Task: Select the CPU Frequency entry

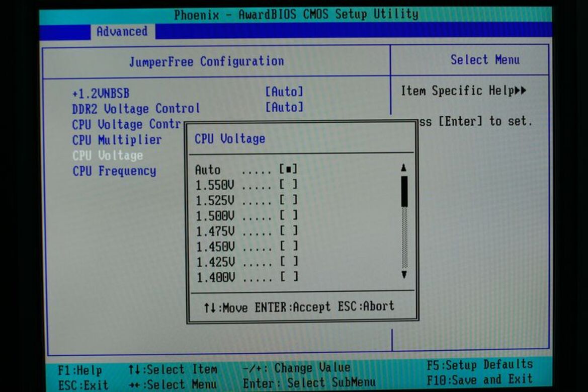Action: tap(114, 171)
